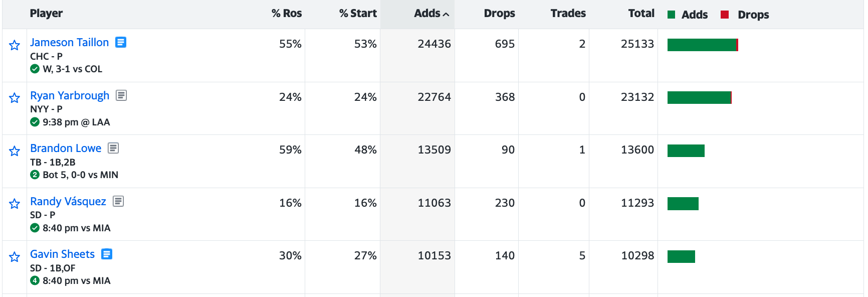Image resolution: width=868 pixels, height=297 pixels.
Task: Sort by the Drops column header
Action: pyautogui.click(x=499, y=14)
